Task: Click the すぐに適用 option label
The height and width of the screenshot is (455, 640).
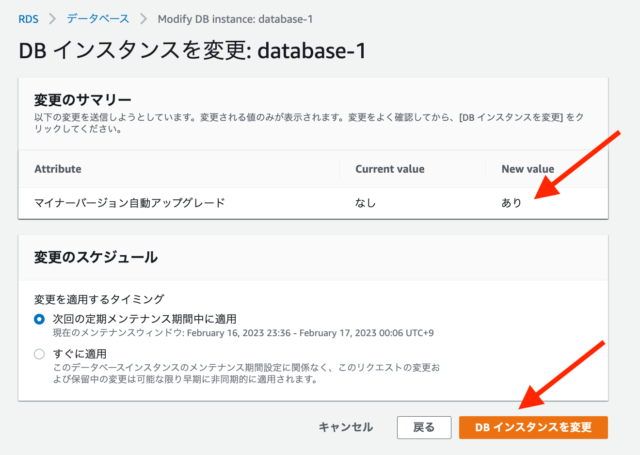Action: (x=80, y=354)
